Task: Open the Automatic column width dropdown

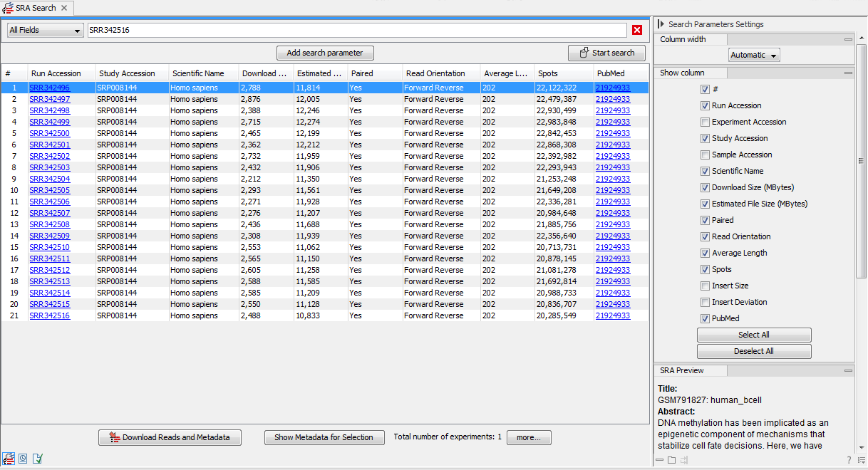Action: (753, 54)
